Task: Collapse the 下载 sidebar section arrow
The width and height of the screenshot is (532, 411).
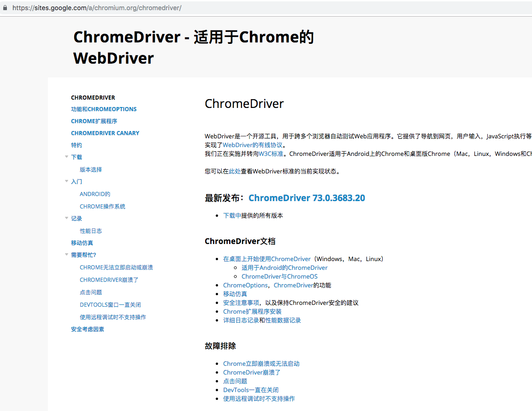Action: tap(66, 157)
